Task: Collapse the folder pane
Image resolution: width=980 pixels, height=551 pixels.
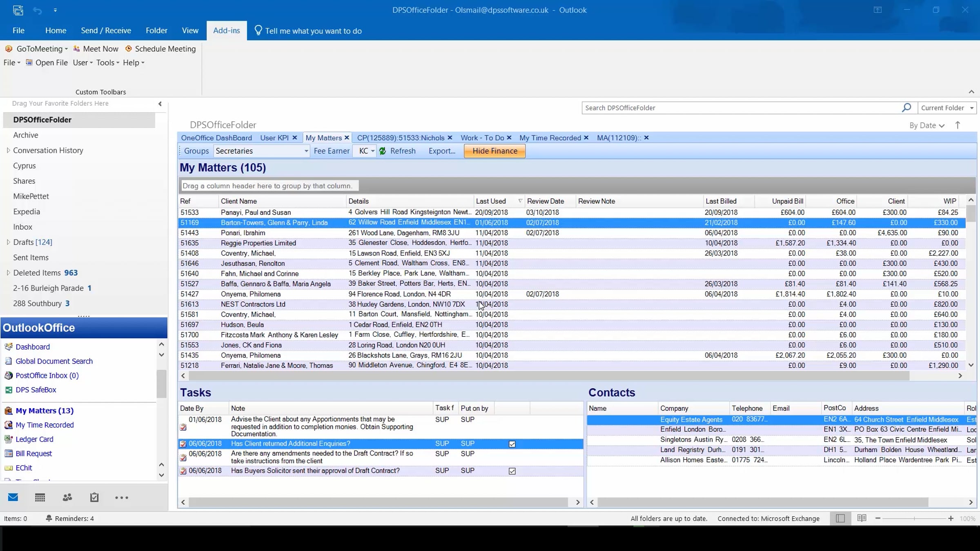Action: (x=160, y=104)
